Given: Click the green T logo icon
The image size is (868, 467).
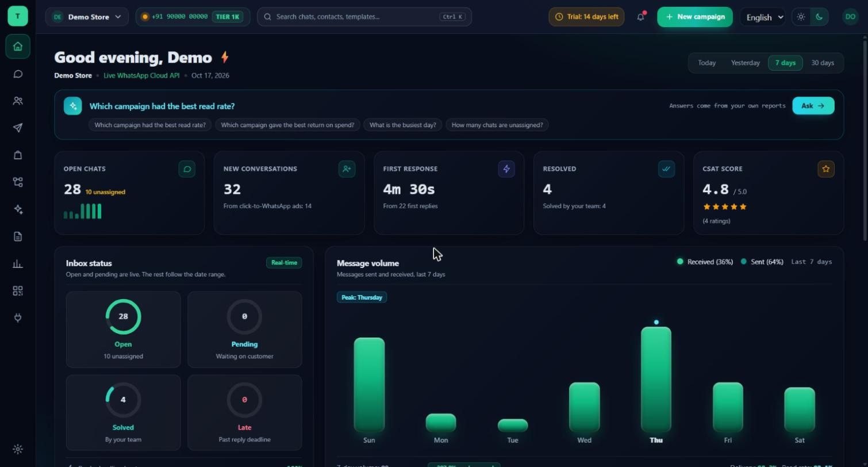Looking at the screenshot, I should 18,16.
